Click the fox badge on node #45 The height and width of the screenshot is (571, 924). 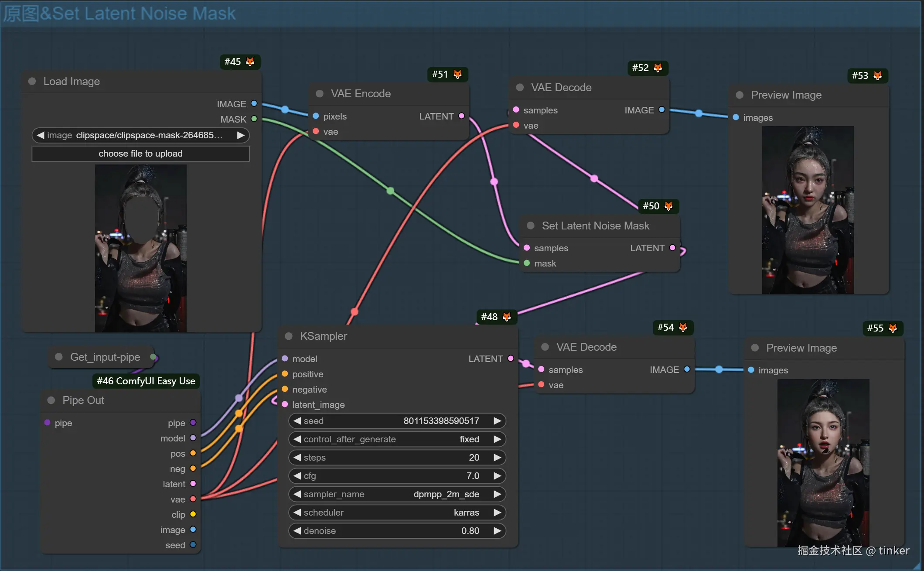(x=250, y=62)
